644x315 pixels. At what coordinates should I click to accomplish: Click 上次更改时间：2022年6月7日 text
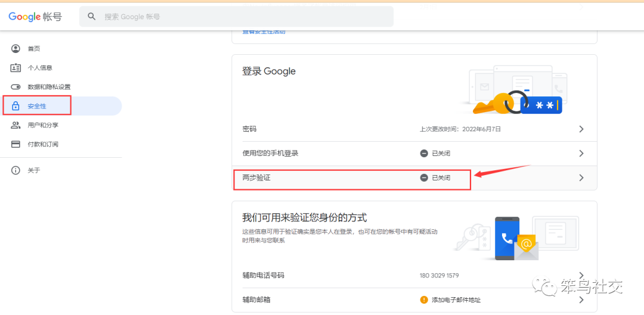pos(460,129)
